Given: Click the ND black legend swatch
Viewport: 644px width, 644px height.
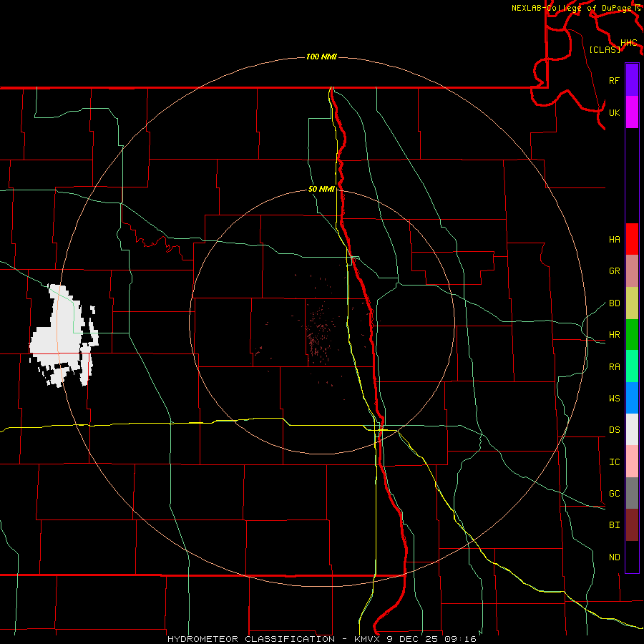Looking at the screenshot, I should click(x=632, y=557).
